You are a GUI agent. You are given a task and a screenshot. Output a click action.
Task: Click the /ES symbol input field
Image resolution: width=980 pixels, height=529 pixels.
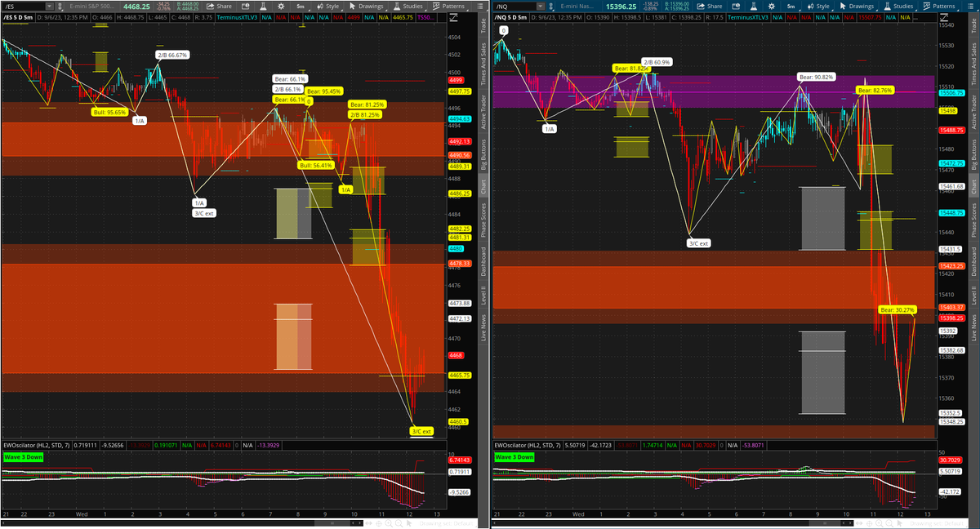point(24,7)
